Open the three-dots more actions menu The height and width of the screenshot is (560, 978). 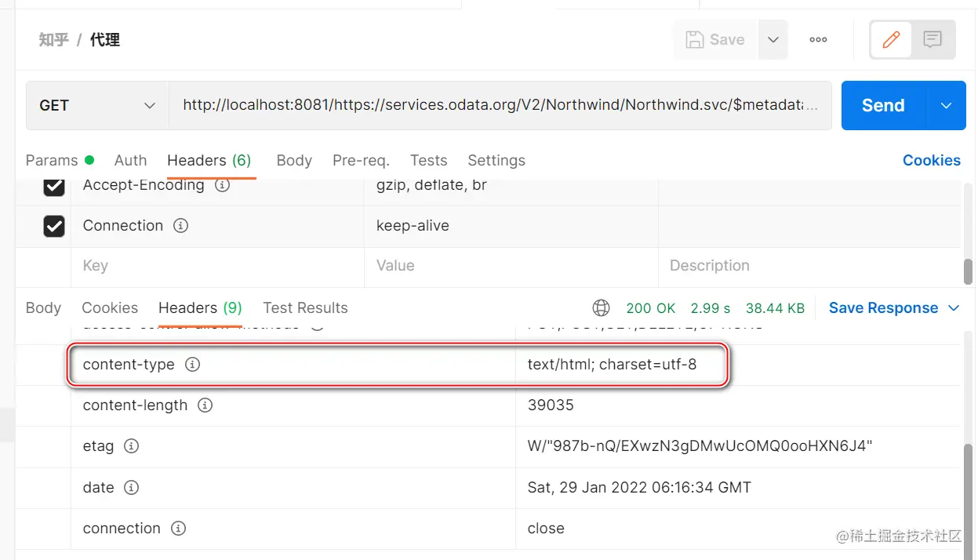tap(818, 40)
